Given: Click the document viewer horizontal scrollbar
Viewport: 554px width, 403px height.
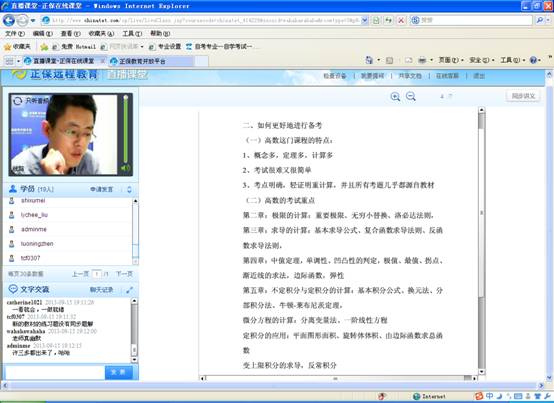Looking at the screenshot, I should (338, 378).
